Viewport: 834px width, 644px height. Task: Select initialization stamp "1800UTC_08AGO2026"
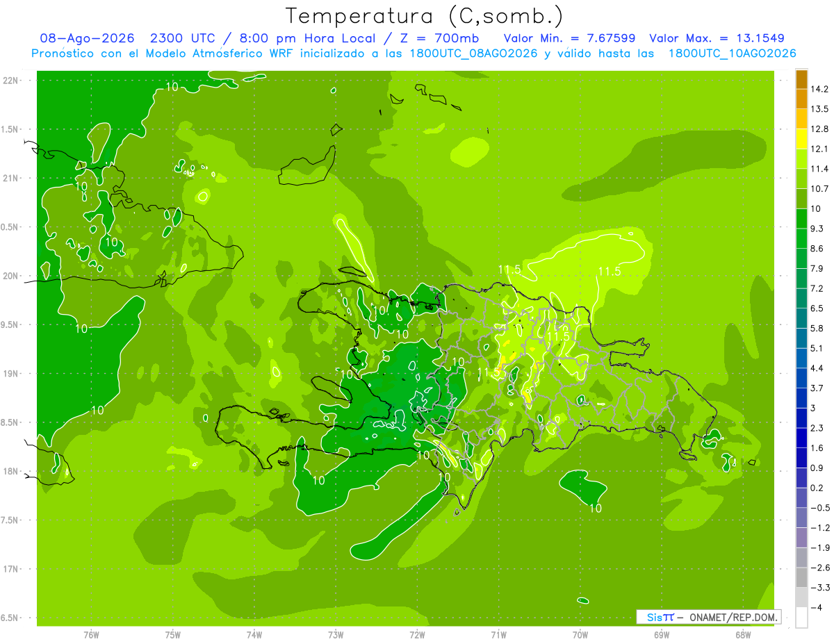click(473, 53)
